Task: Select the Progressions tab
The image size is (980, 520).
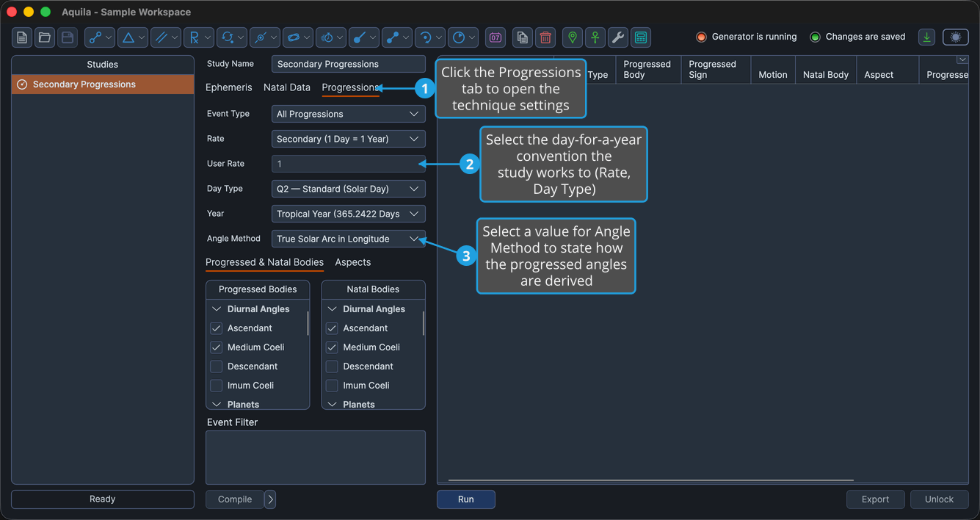Action: [x=350, y=87]
